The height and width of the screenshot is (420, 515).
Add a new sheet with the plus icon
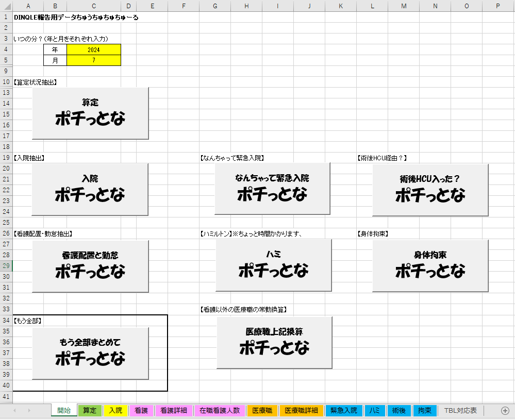[505, 411]
